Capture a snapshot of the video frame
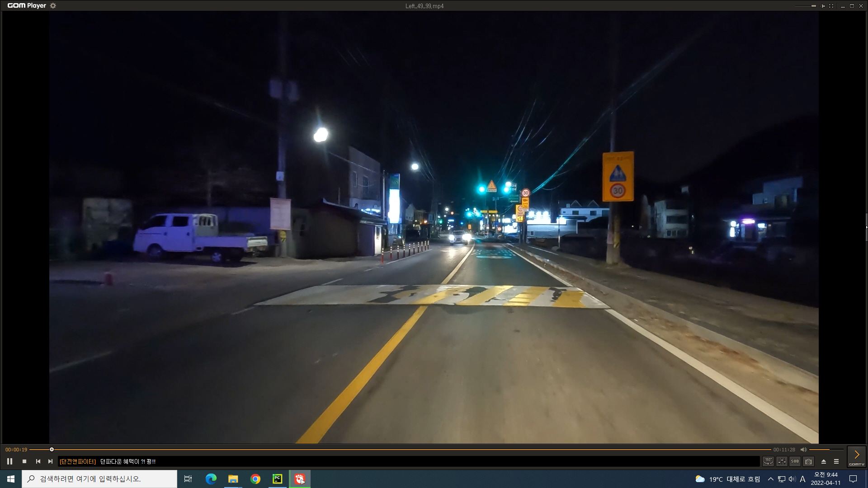Image resolution: width=868 pixels, height=488 pixels. click(x=808, y=461)
